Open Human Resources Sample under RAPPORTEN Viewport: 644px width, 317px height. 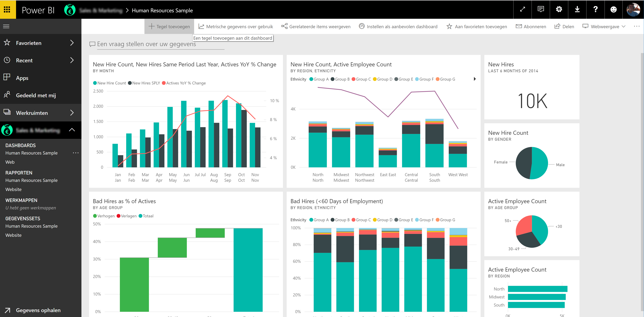click(31, 180)
